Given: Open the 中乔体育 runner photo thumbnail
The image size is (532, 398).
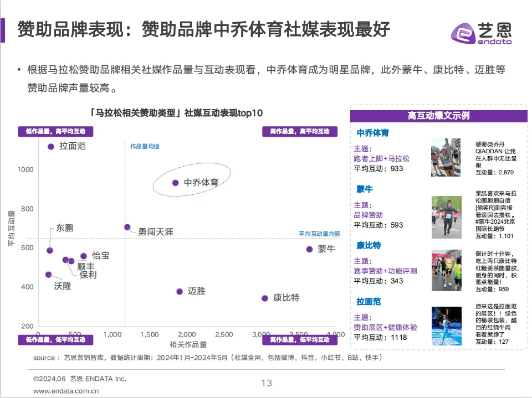Looking at the screenshot, I should pos(446,157).
